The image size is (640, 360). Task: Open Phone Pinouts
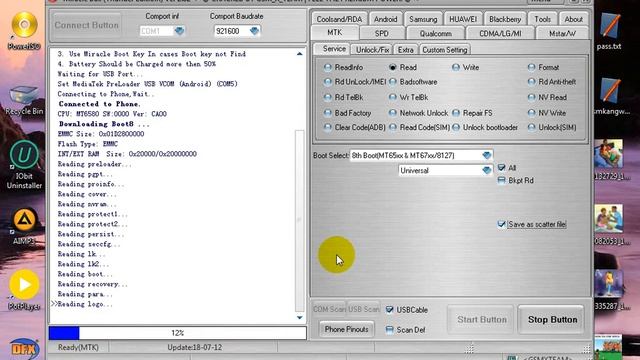coord(346,329)
